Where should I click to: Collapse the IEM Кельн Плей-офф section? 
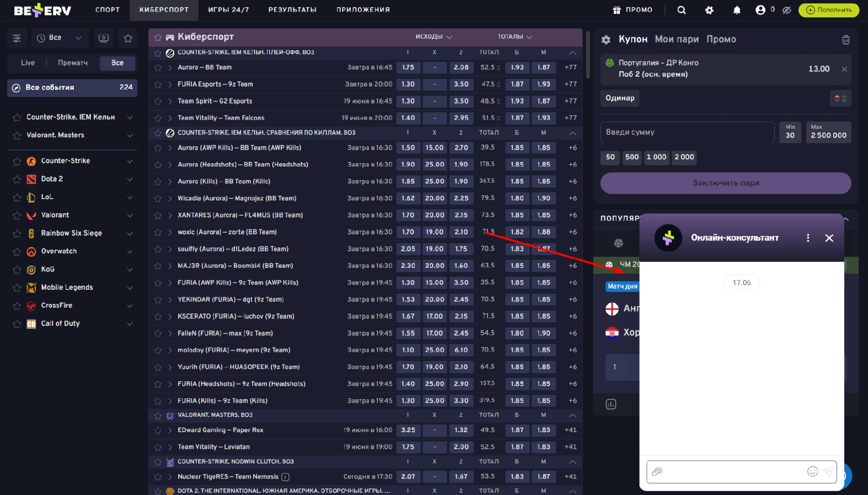pos(572,53)
